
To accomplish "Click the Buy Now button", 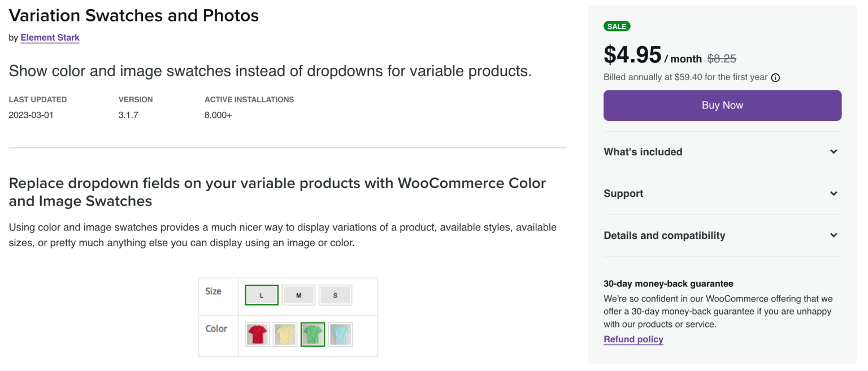I will (x=722, y=105).
